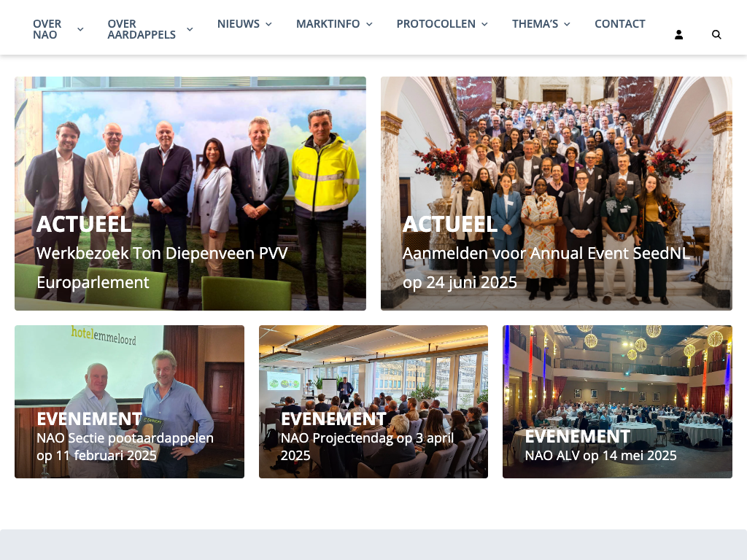The height and width of the screenshot is (560, 747).
Task: Open the Nieuws menu item
Action: coord(239,24)
